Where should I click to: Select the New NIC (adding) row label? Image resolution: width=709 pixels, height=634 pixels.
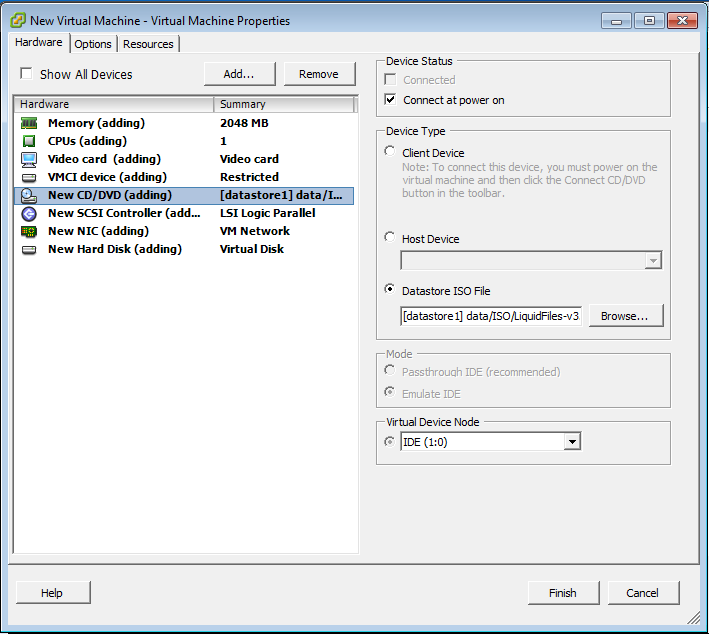99,232
